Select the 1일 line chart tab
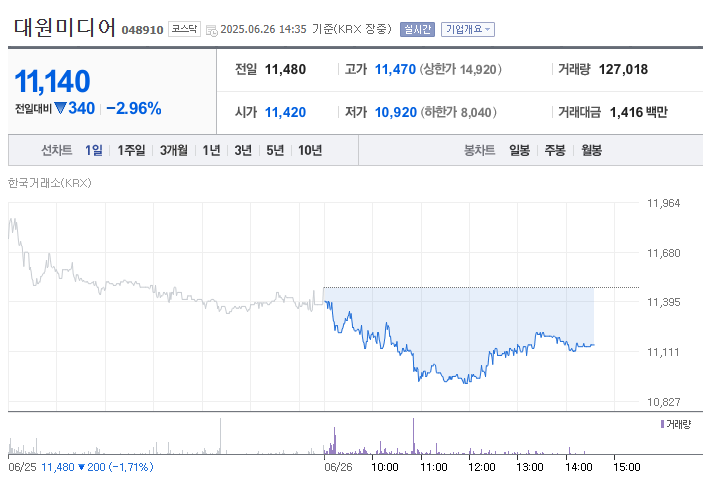The width and height of the screenshot is (703, 480). pos(94,150)
